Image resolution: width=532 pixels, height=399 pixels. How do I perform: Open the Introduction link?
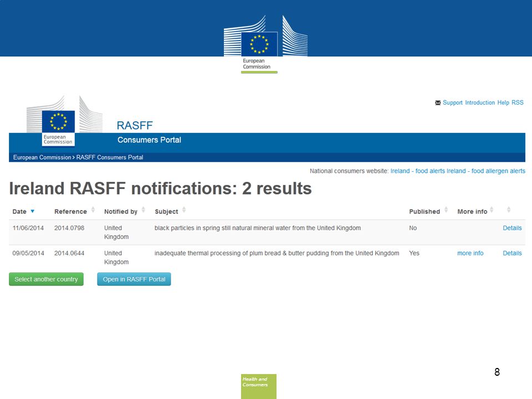(480, 103)
